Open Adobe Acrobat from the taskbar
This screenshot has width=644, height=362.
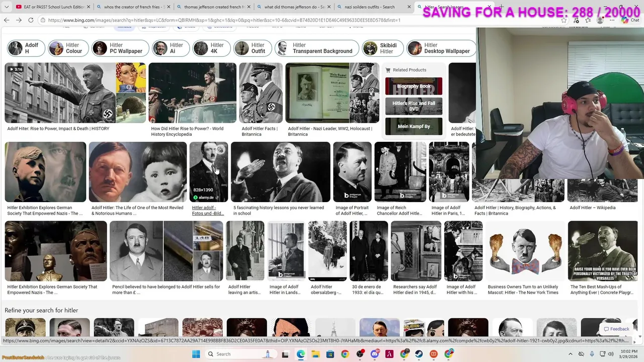pos(389,354)
